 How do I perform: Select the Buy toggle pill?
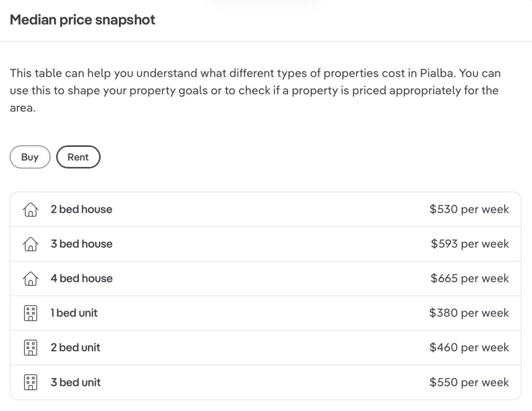(x=30, y=157)
